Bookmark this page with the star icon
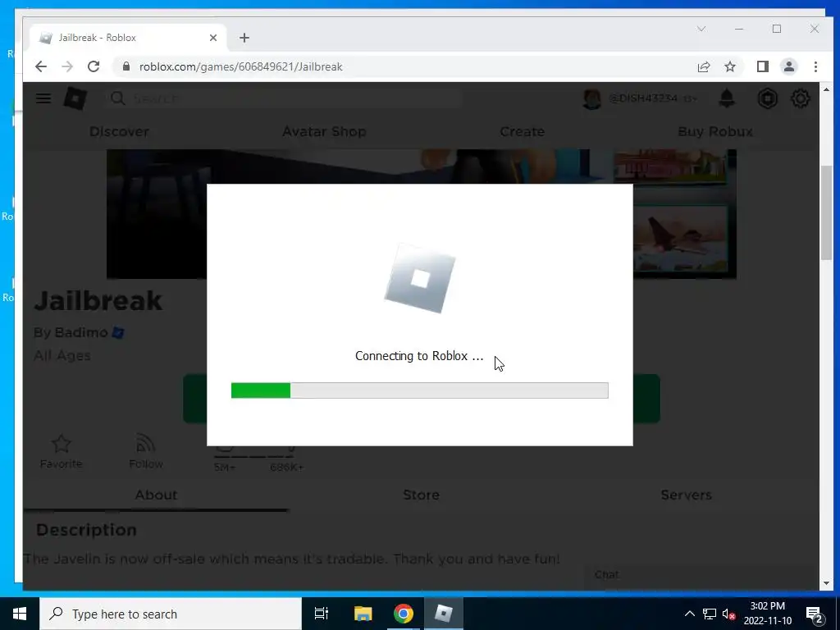 729,66
